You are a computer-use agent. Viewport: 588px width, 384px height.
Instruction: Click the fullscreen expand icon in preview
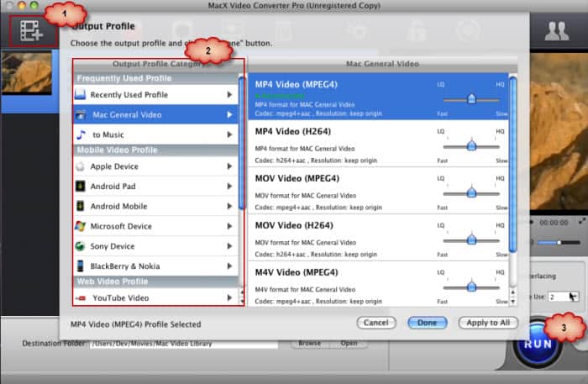(x=582, y=221)
